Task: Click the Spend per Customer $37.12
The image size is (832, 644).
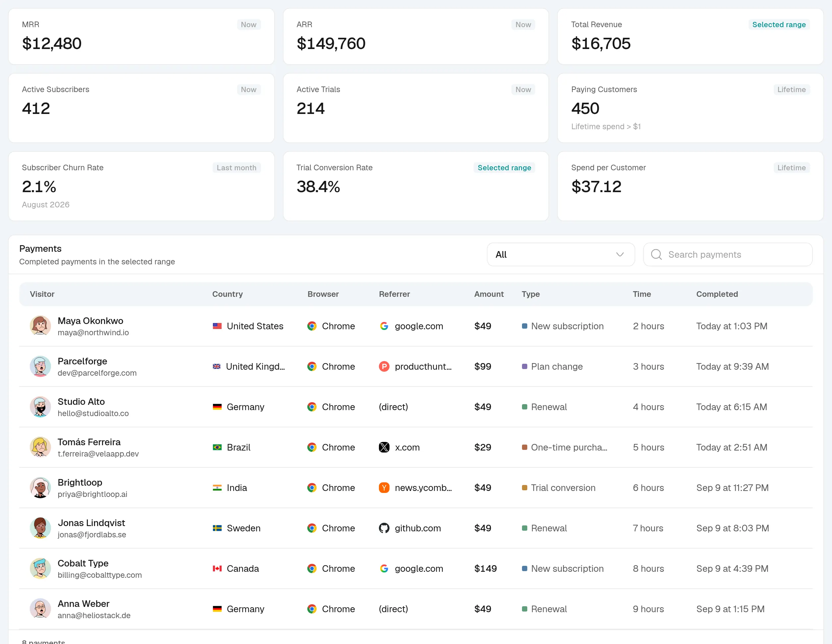Action: [x=596, y=186]
